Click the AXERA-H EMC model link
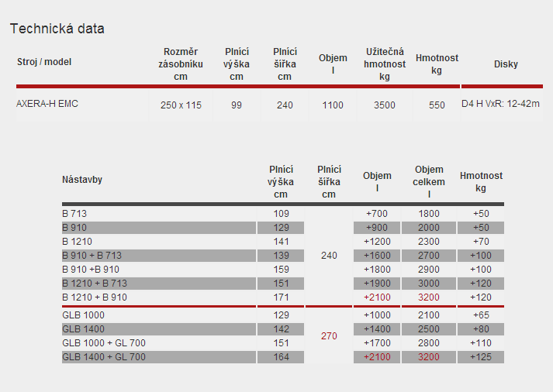 coord(47,104)
